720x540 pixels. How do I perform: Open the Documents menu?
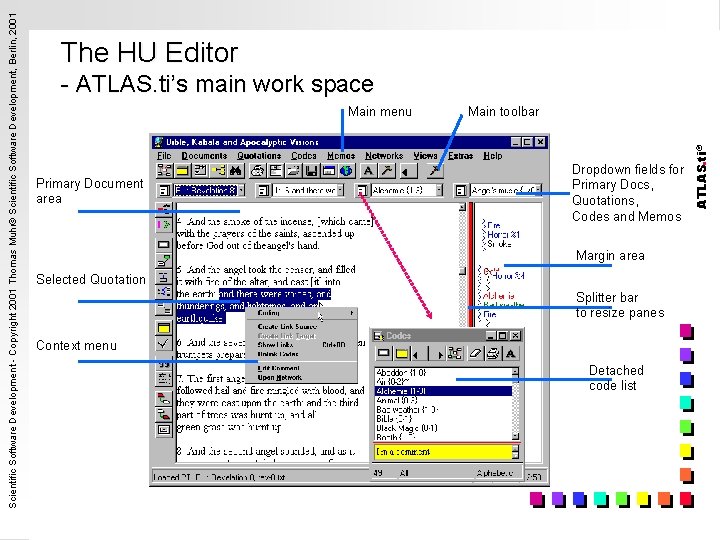[x=204, y=156]
